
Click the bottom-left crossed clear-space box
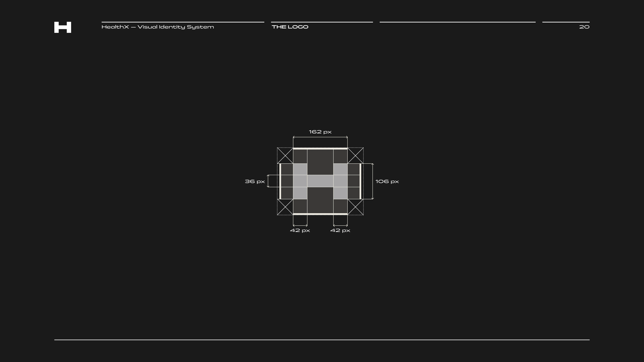(285, 207)
